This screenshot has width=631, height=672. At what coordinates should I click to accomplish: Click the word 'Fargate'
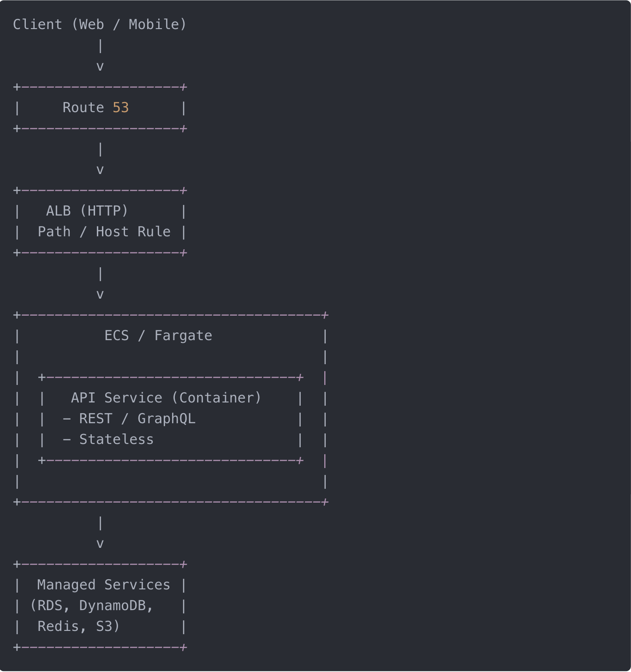pos(183,336)
